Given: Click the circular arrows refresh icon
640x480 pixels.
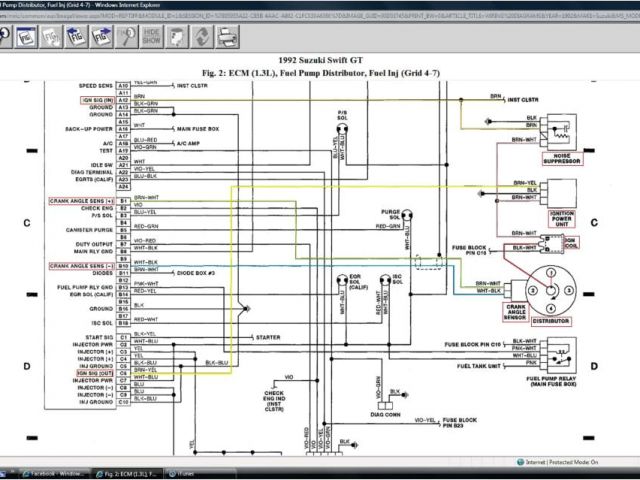Looking at the screenshot, I should [x=202, y=38].
